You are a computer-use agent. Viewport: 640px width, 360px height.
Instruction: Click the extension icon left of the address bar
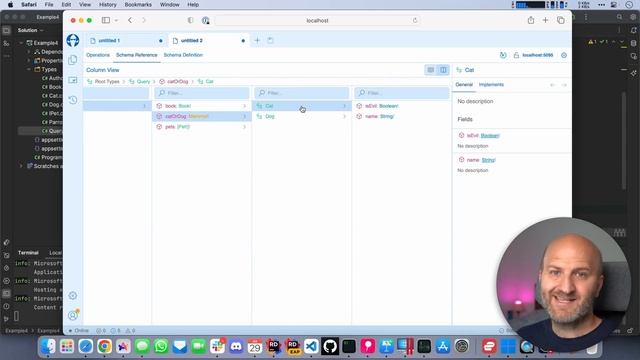coord(205,20)
